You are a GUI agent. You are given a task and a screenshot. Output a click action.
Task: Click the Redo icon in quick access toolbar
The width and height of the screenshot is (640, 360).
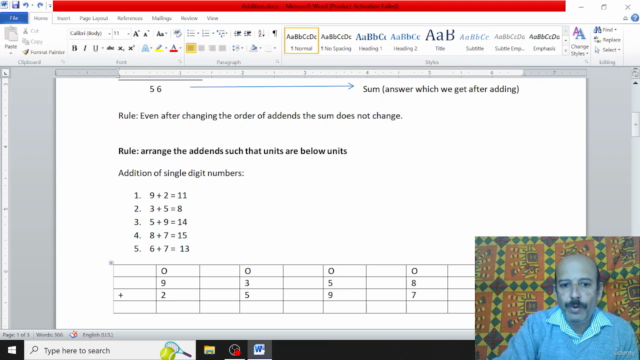pyautogui.click(x=40, y=5)
